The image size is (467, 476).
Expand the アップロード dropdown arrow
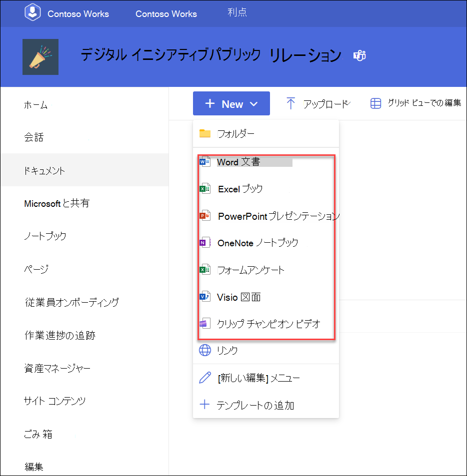(x=348, y=103)
